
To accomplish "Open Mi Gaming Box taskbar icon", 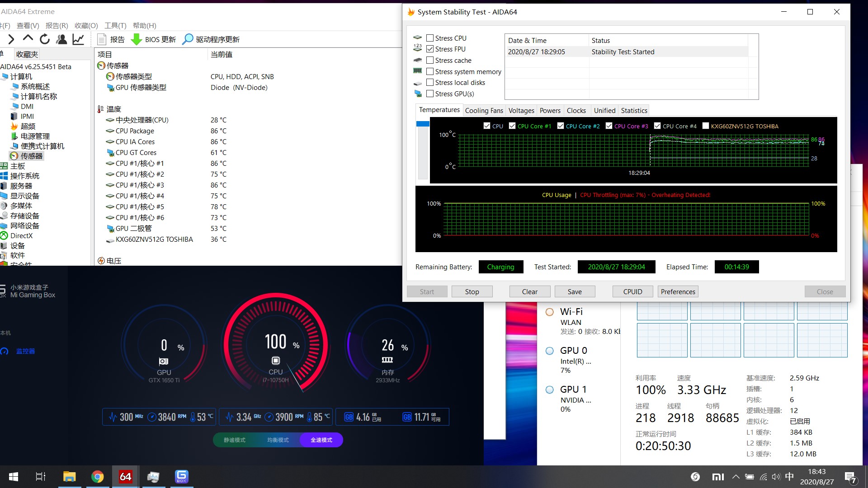I will pyautogui.click(x=181, y=476).
